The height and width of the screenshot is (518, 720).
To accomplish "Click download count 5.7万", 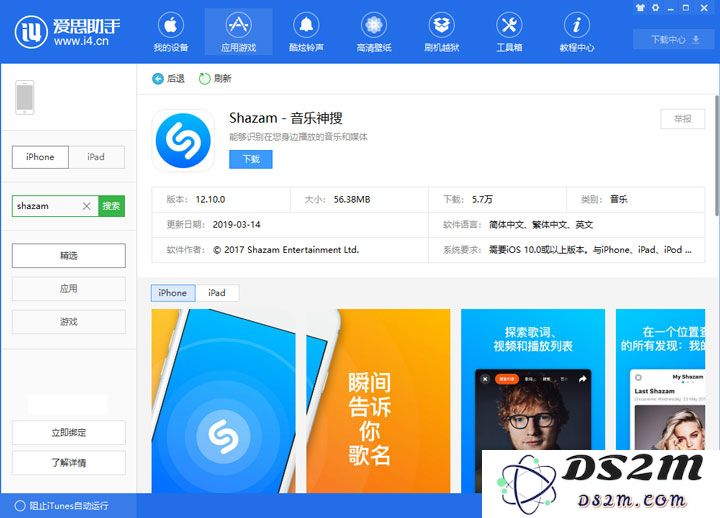I will pos(482,199).
